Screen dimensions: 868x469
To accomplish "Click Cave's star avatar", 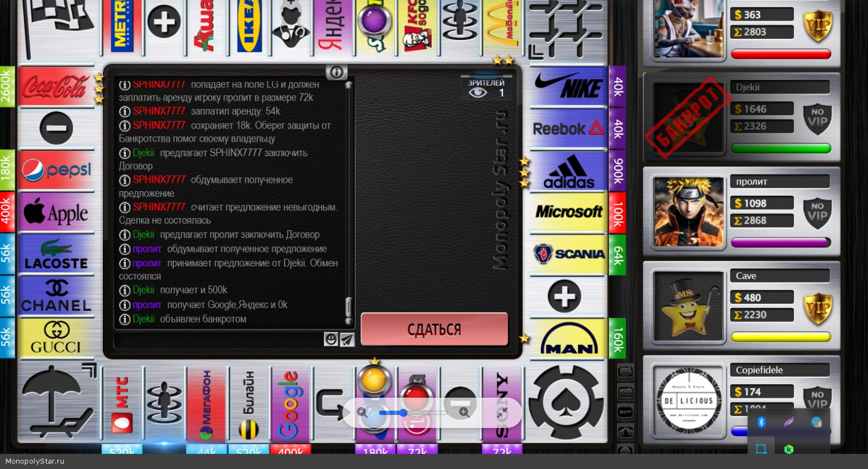I will tap(688, 306).
